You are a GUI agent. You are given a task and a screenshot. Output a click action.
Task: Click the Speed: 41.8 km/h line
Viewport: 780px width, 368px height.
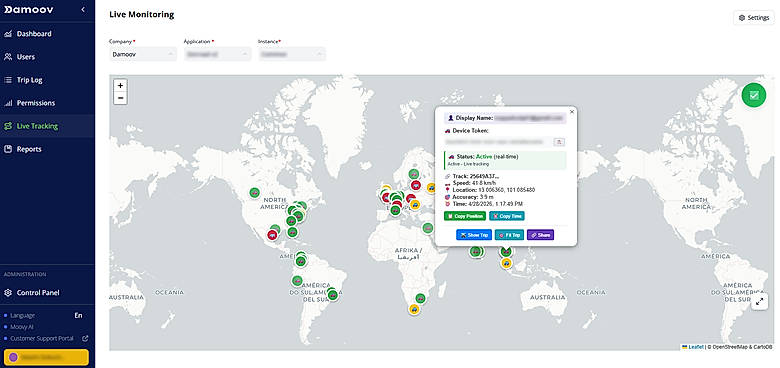(x=471, y=183)
